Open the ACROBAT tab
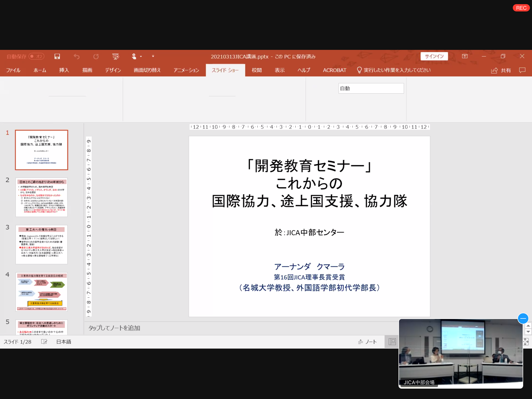The width and height of the screenshot is (532, 399). 335,70
